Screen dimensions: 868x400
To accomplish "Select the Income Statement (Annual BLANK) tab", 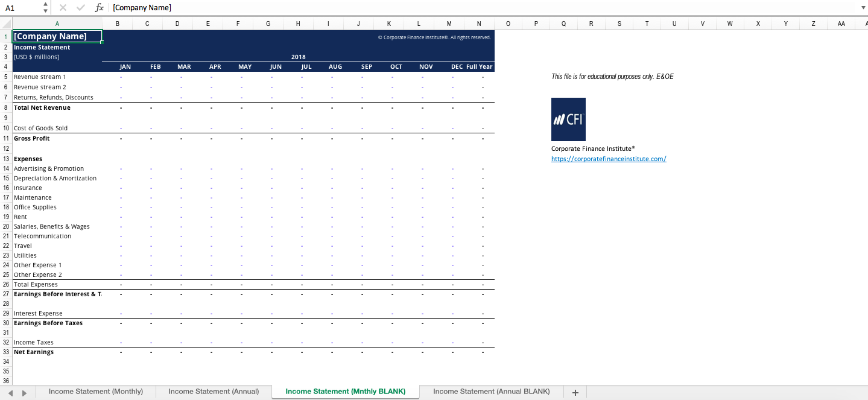I will coord(490,392).
